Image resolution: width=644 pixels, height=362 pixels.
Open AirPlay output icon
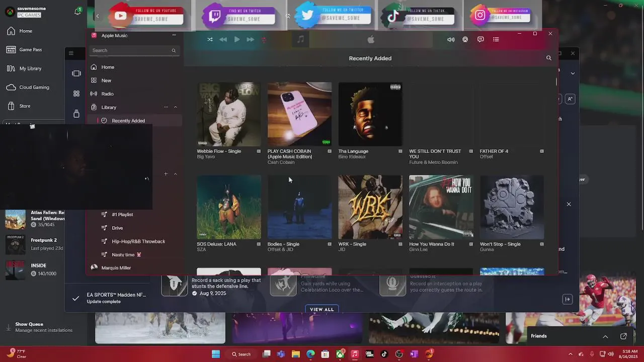[465, 39]
